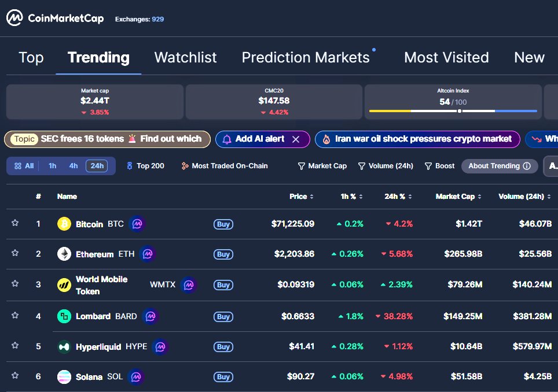The image size is (558, 392).
Task: Open the SEC frees 16 tokens topic
Action: pyautogui.click(x=107, y=139)
